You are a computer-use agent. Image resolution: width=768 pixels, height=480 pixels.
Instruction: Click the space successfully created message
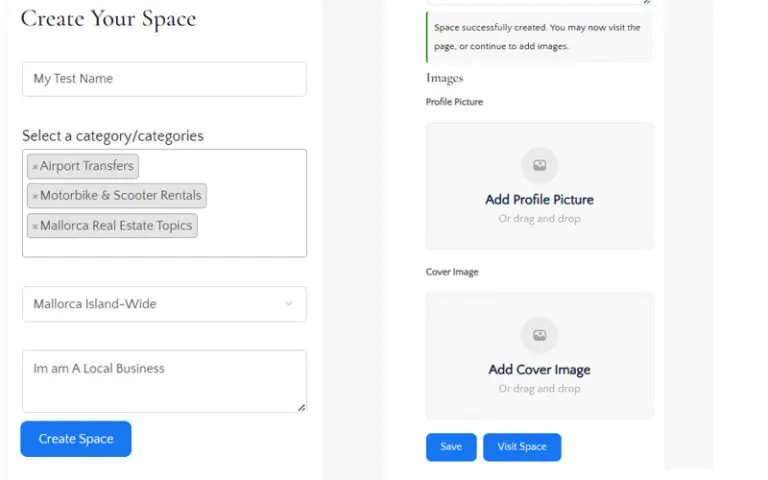538,37
